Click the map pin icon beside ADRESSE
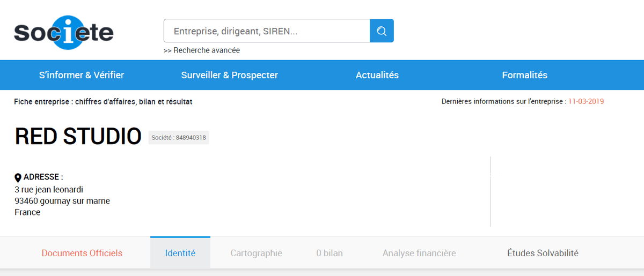This screenshot has height=276, width=644. point(18,178)
